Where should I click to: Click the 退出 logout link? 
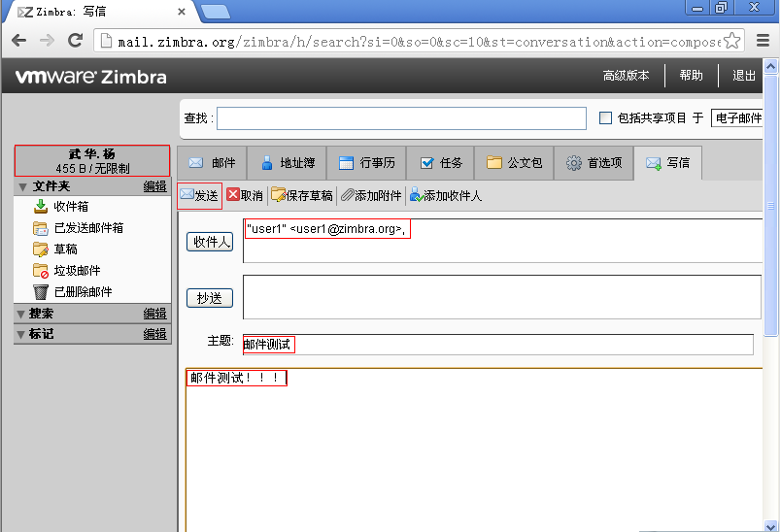[x=744, y=76]
